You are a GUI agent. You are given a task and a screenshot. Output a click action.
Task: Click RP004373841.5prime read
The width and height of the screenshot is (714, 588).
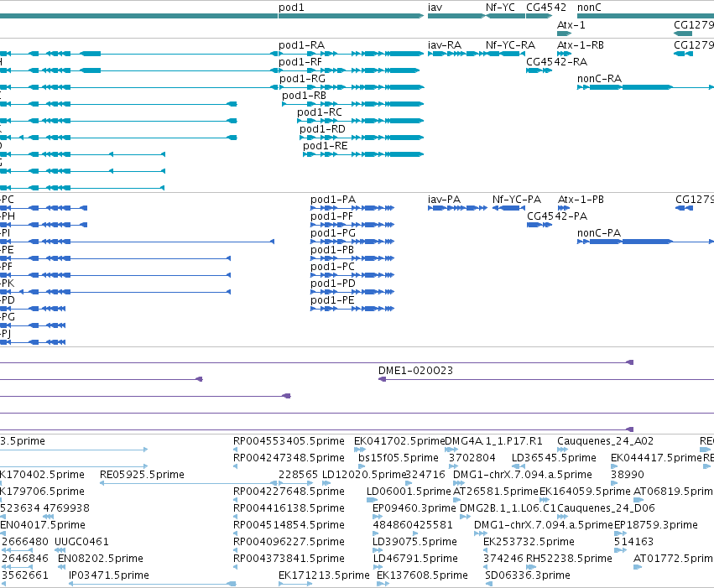(236, 567)
